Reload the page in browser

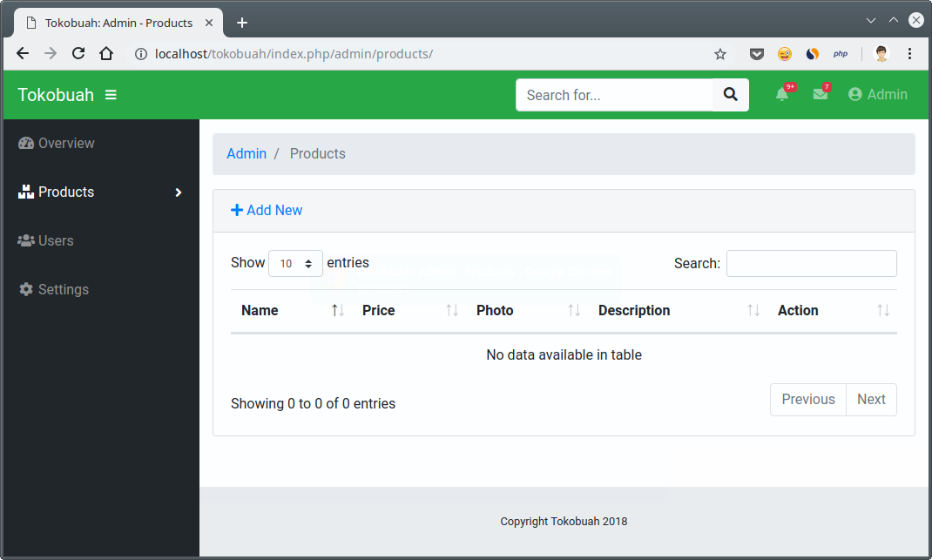pyautogui.click(x=78, y=54)
